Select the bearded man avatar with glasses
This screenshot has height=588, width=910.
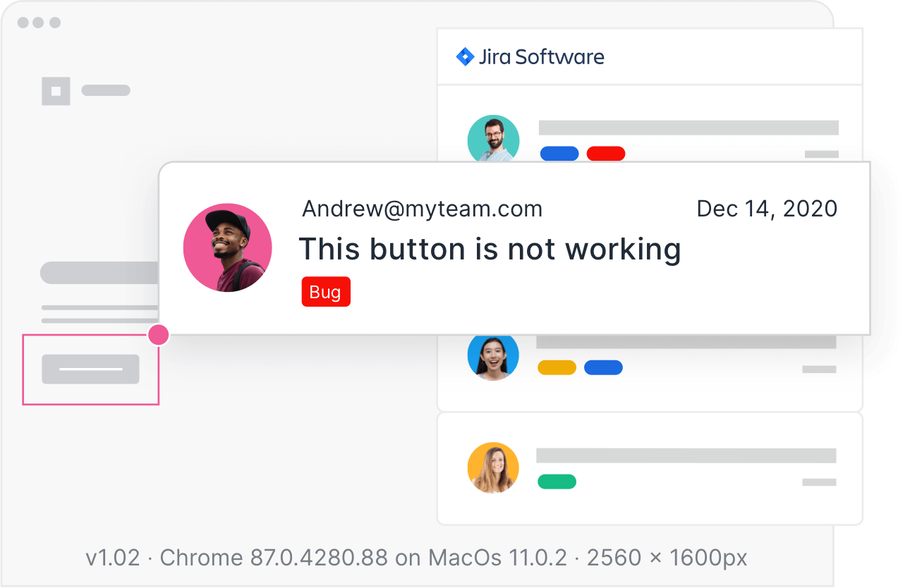click(493, 139)
